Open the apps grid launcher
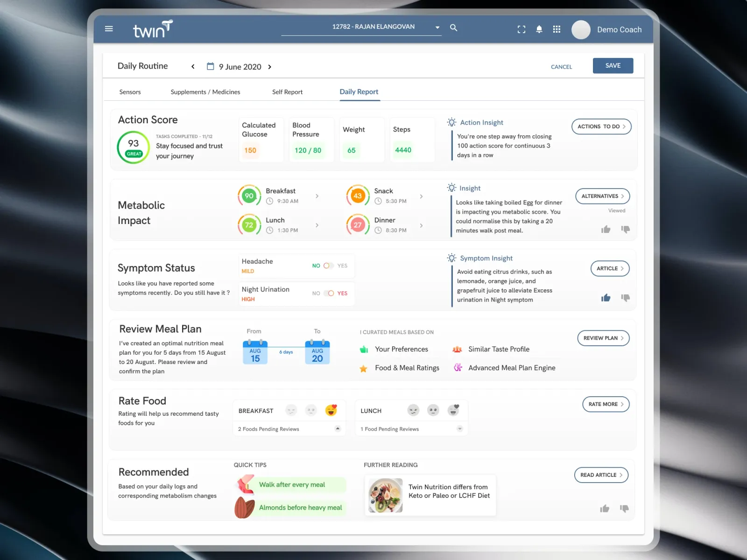Image resolution: width=747 pixels, height=560 pixels. point(557,29)
